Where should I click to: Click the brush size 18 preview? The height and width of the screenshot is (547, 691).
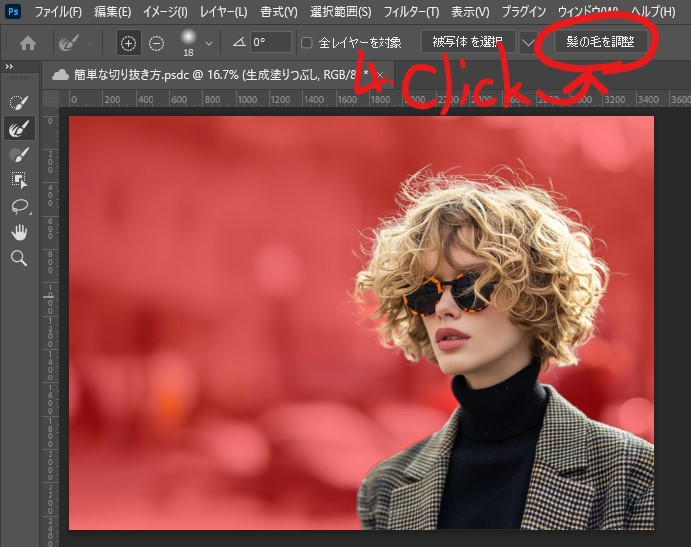click(189, 43)
